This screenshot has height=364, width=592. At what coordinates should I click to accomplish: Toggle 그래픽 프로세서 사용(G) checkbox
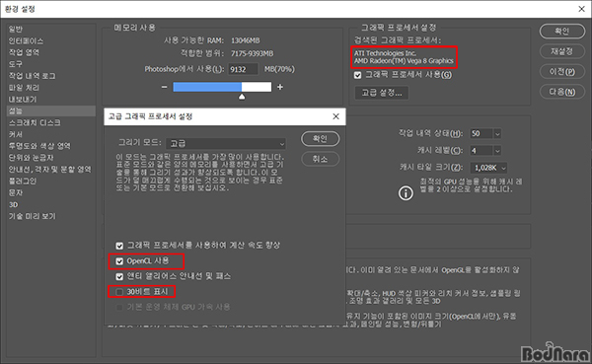pyautogui.click(x=357, y=75)
